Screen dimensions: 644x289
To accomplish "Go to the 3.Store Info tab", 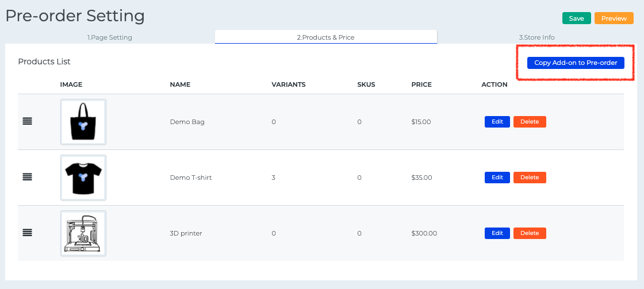I will point(536,37).
